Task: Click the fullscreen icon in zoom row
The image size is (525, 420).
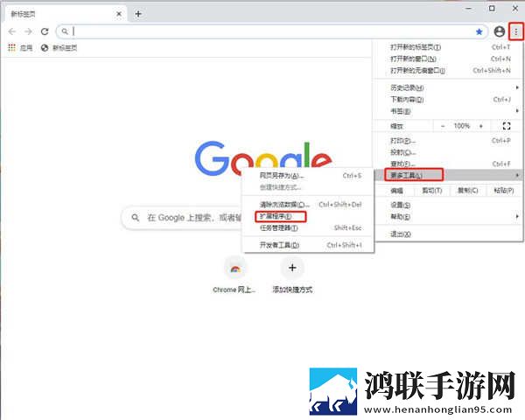Action: pyautogui.click(x=507, y=126)
